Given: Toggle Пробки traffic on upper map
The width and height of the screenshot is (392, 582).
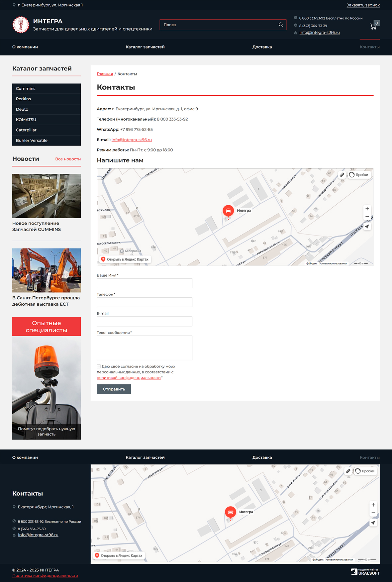Looking at the screenshot, I should point(359,175).
